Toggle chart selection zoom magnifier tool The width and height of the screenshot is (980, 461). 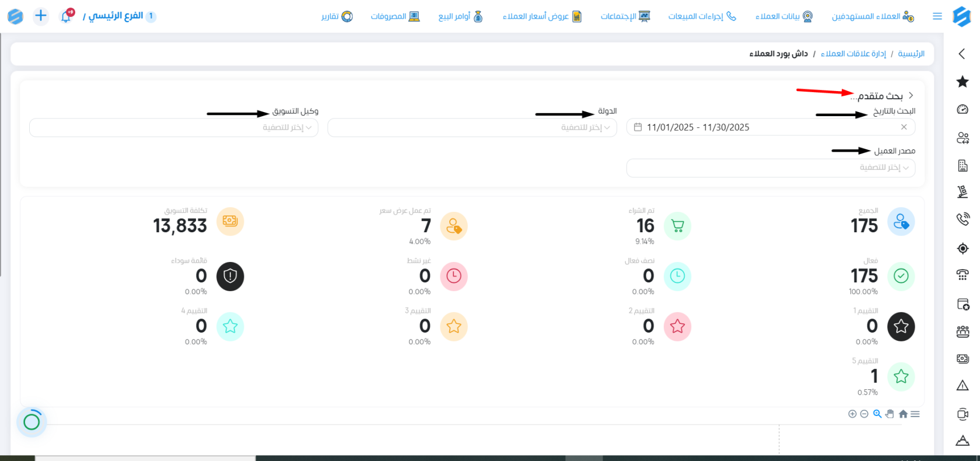pos(877,414)
